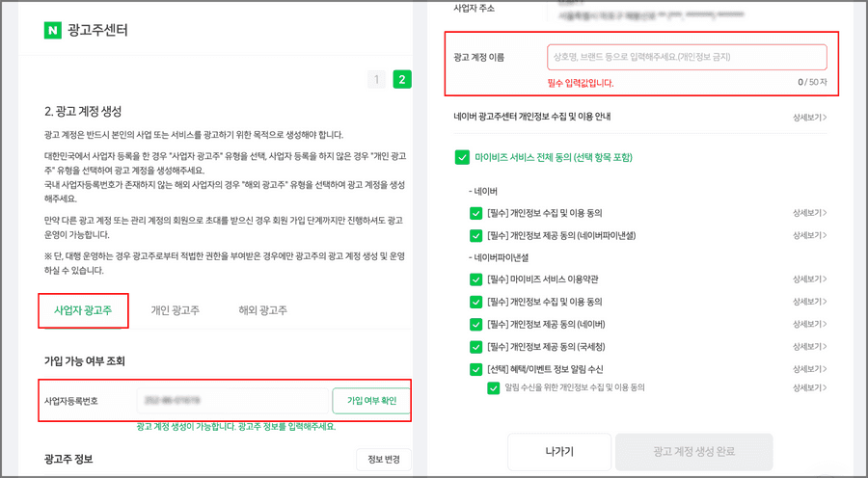Viewport: 868px width, 478px height.
Task: Select step 2 indicator
Action: (x=402, y=80)
